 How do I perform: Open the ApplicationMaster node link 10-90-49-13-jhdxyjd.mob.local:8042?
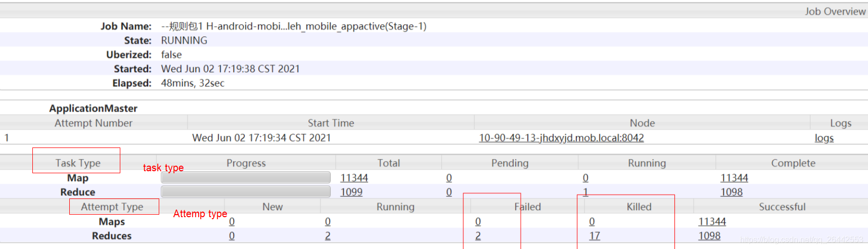[561, 138]
